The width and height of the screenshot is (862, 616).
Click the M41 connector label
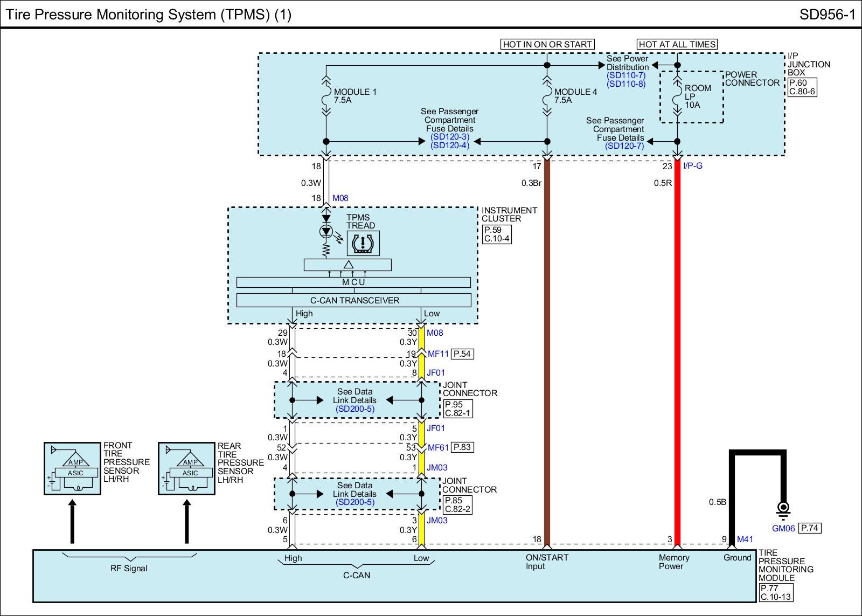(745, 539)
